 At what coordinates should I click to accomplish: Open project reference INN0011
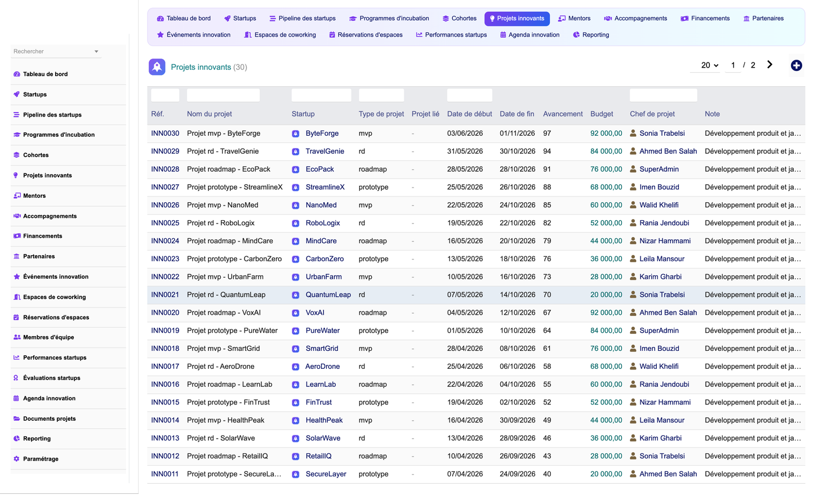click(164, 474)
